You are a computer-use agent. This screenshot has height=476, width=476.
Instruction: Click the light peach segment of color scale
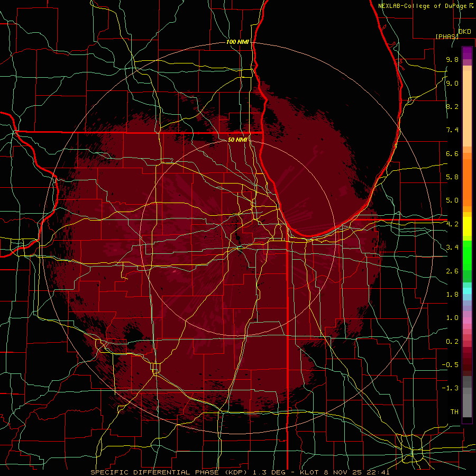[x=467, y=108]
